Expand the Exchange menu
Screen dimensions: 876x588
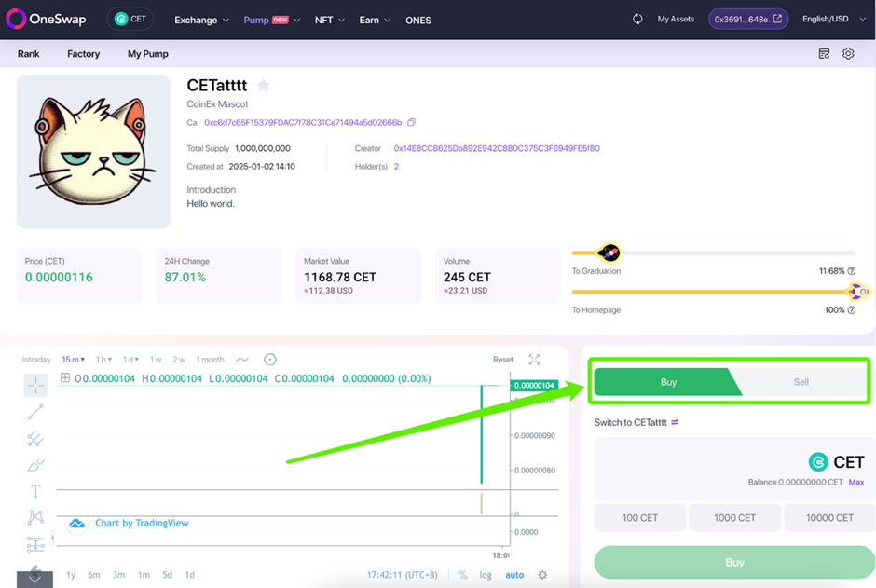(201, 21)
